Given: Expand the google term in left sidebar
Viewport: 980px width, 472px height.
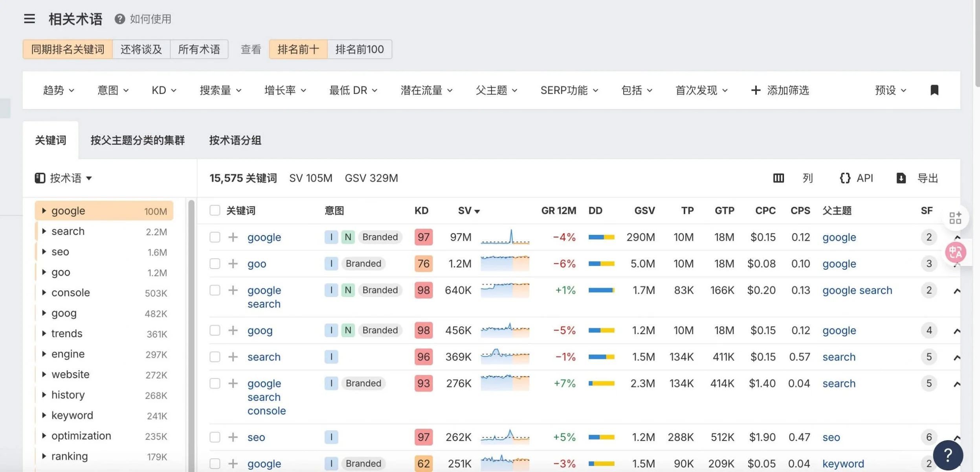Looking at the screenshot, I should pos(44,210).
